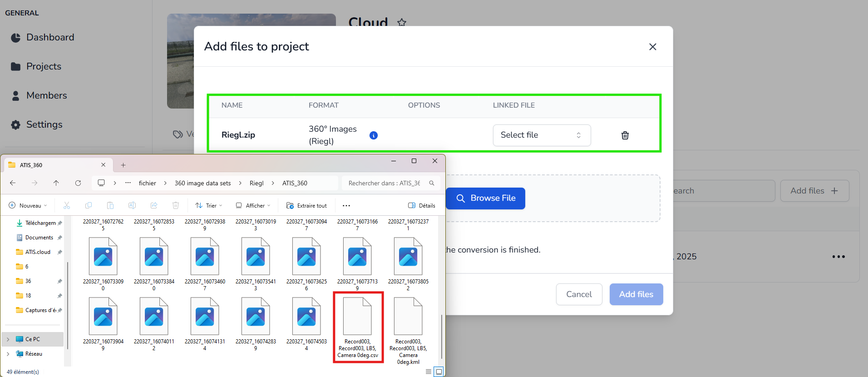The width and height of the screenshot is (868, 377).
Task: Click the trash icon for Riegl.zip
Action: (625, 135)
